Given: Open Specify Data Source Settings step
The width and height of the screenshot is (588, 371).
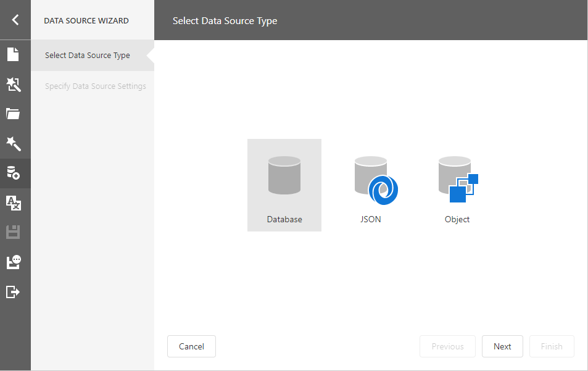Looking at the screenshot, I should pos(95,86).
